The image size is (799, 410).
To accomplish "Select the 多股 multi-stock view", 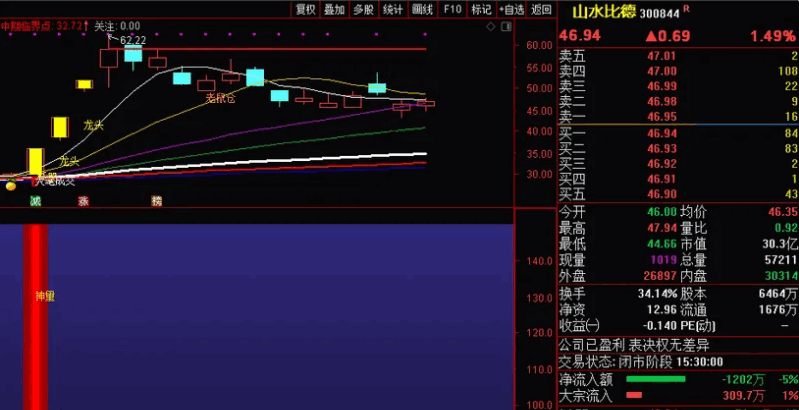I will pos(364,9).
